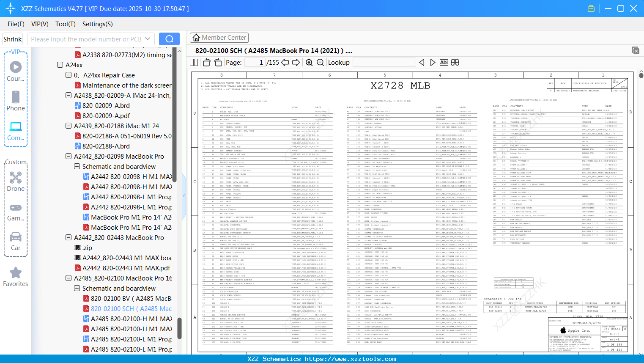The width and height of the screenshot is (644, 363).
Task: Click the XZZ Schematics logo in the title bar
Action: [x=10, y=8]
